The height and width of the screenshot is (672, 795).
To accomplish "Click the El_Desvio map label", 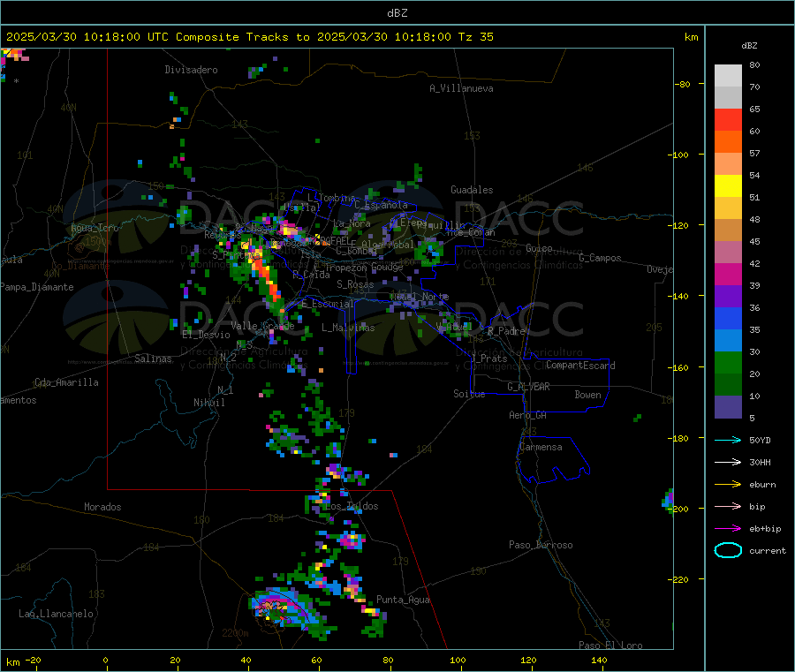I will point(207,335).
